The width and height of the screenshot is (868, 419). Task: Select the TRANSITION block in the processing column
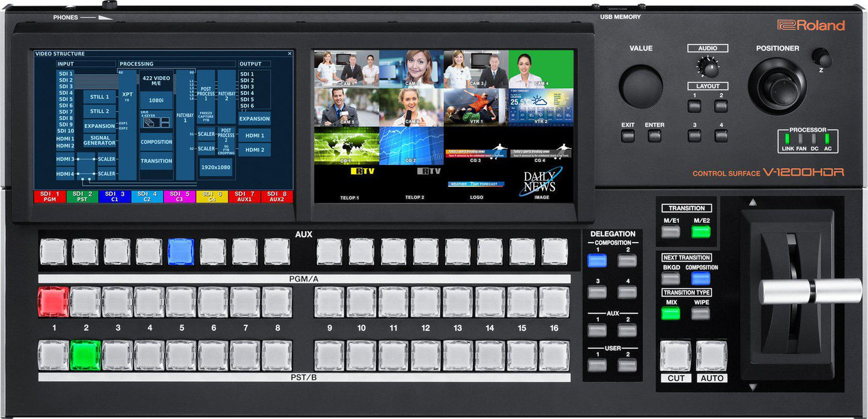[x=156, y=161]
